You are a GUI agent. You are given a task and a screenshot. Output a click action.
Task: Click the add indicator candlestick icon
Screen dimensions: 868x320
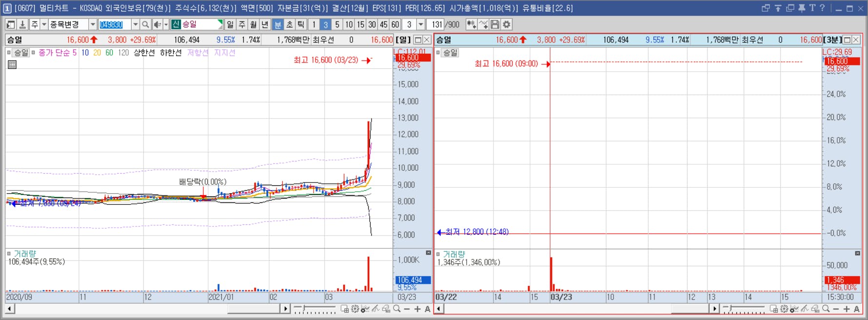pyautogui.click(x=471, y=24)
